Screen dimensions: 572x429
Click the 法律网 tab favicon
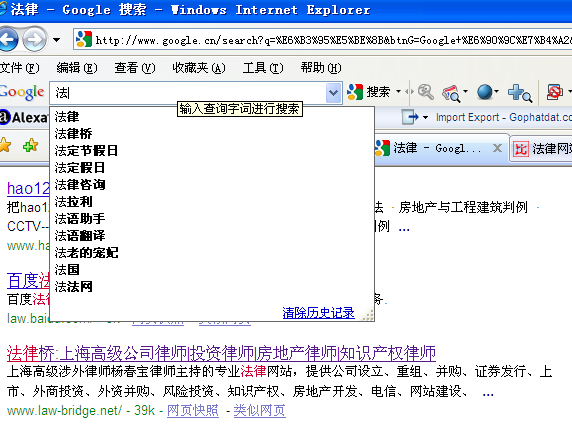(x=520, y=149)
